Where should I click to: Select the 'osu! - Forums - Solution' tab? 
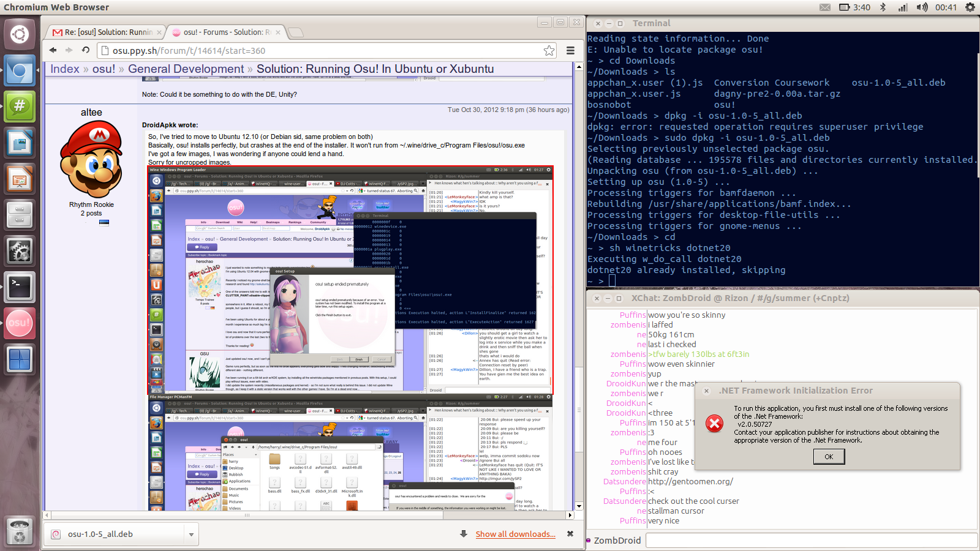coord(227,32)
